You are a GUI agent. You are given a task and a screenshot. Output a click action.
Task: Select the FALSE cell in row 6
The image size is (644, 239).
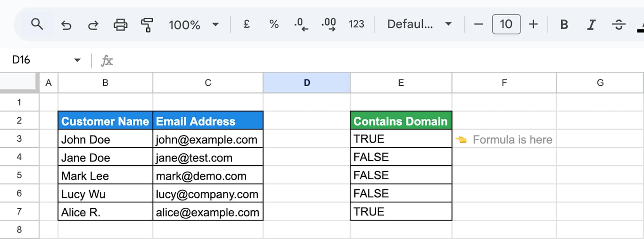coord(401,193)
